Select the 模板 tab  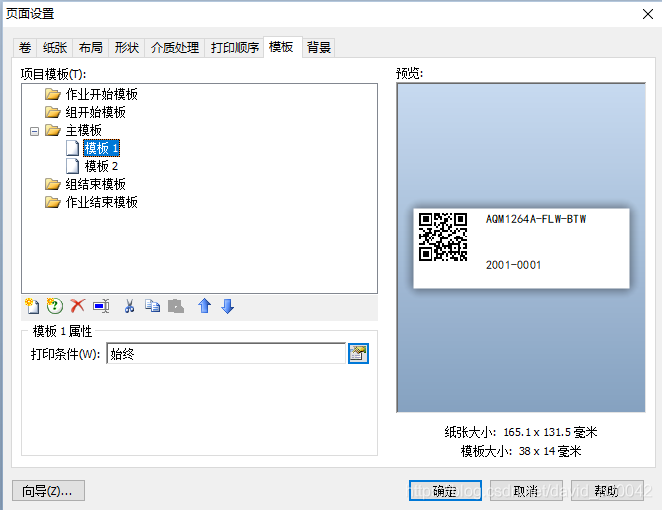tap(281, 47)
